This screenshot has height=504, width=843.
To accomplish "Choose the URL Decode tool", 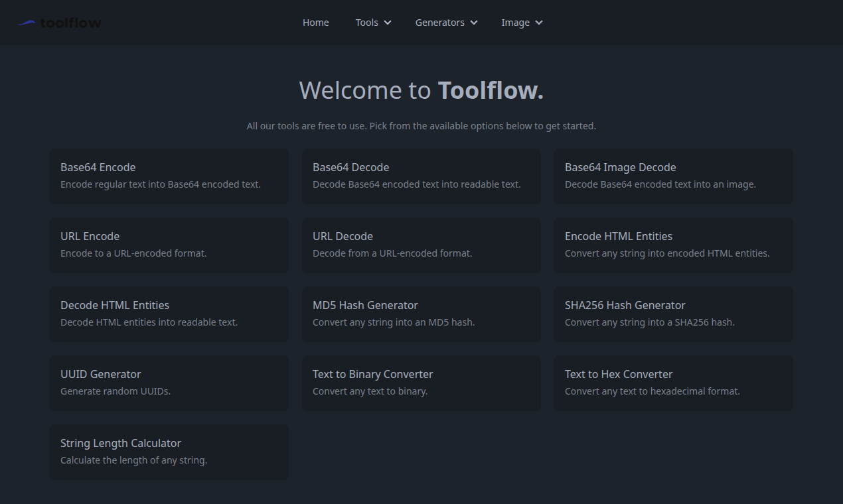I will (x=421, y=245).
